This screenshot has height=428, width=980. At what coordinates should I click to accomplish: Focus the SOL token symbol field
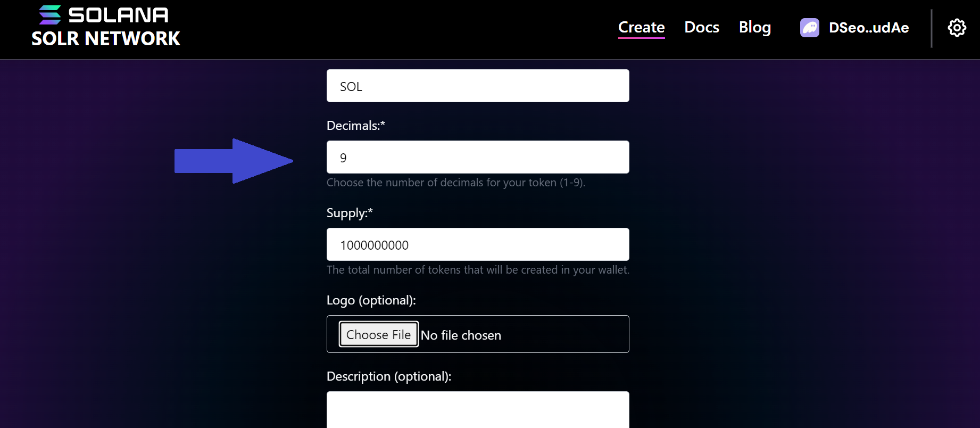pyautogui.click(x=477, y=85)
